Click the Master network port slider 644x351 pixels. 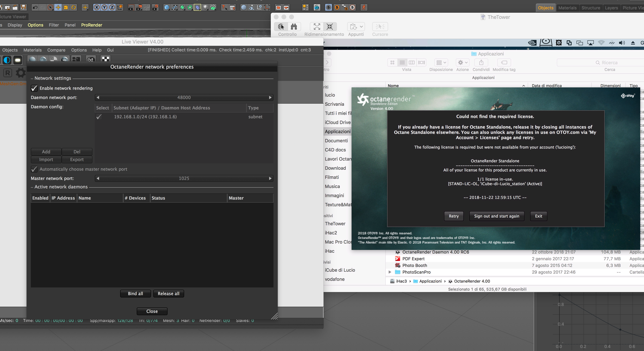pyautogui.click(x=184, y=178)
